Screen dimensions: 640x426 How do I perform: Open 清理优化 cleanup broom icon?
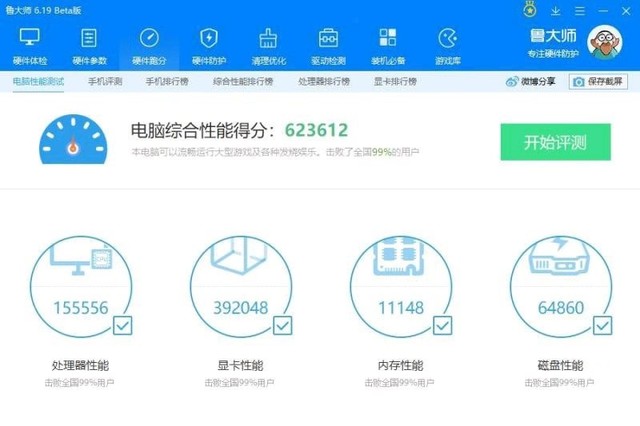(269, 47)
